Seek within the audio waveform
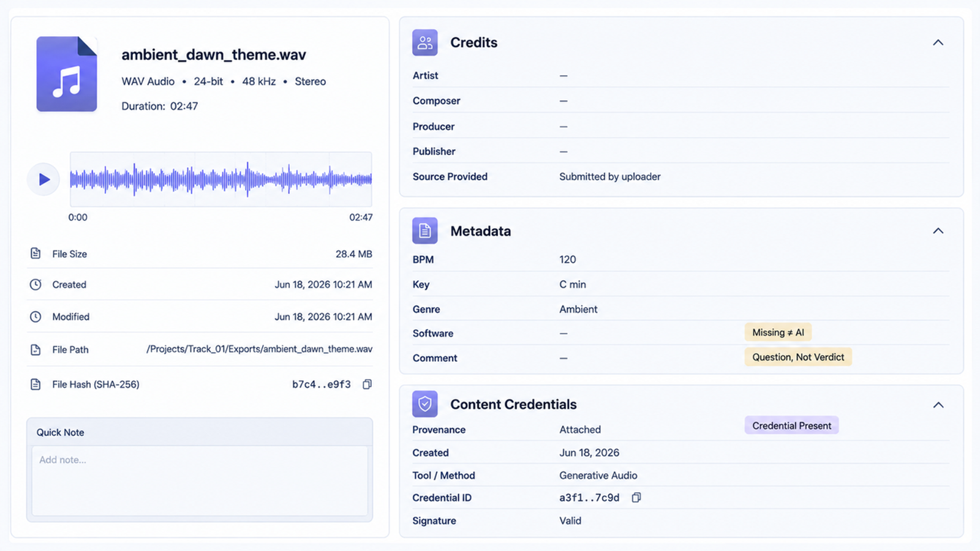The image size is (980, 551). tap(221, 179)
